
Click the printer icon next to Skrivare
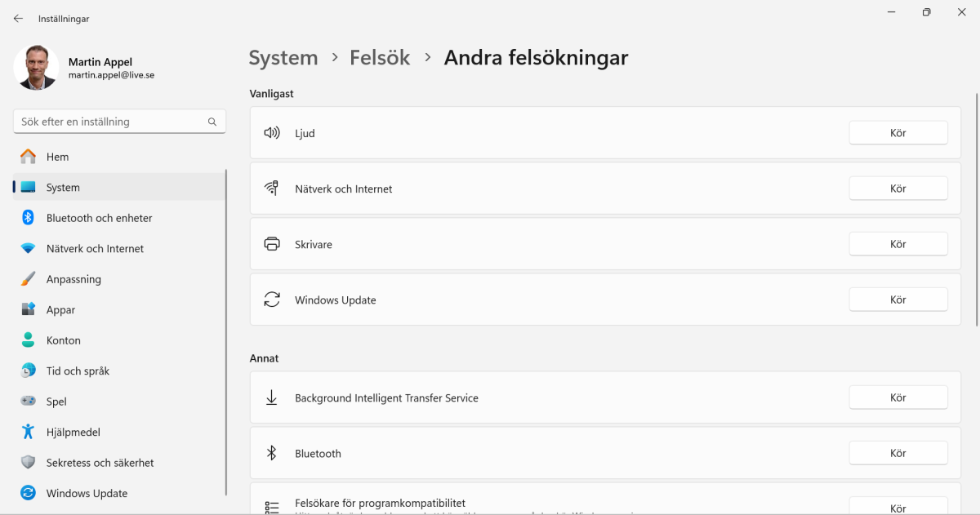click(272, 243)
